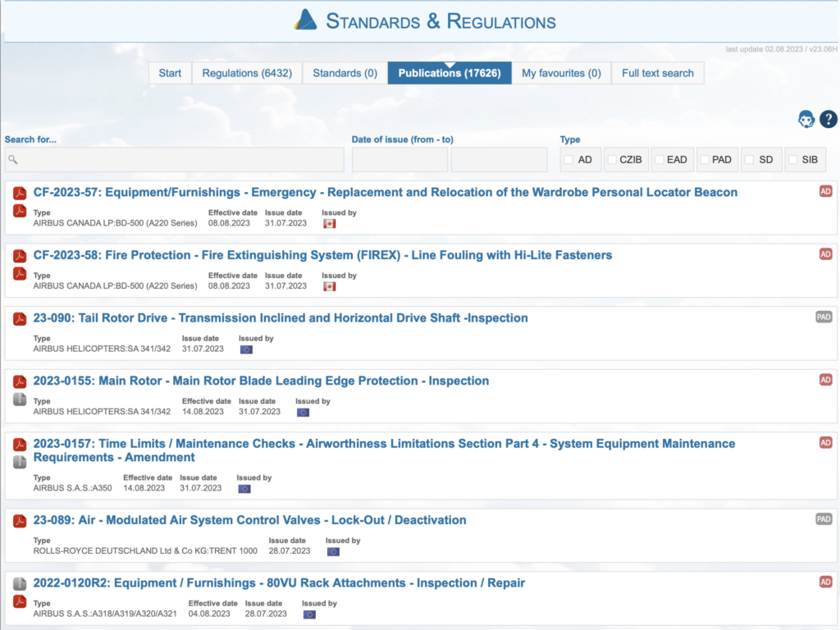Open My favourites (0) tab

561,73
